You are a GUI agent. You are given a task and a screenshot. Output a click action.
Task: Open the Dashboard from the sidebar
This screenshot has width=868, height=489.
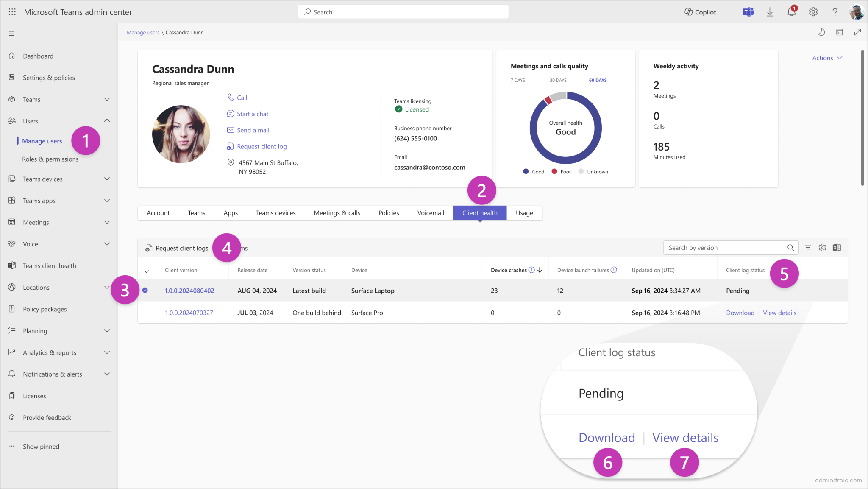point(39,56)
